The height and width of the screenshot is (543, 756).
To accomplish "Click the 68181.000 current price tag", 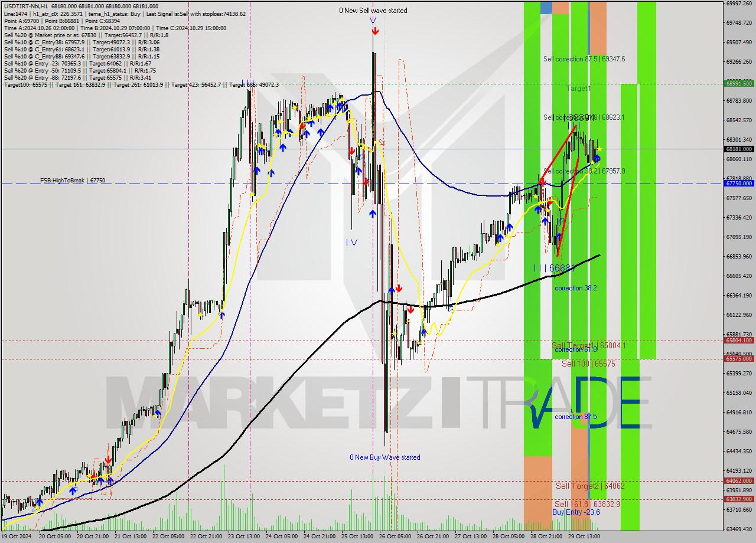I will (739, 149).
